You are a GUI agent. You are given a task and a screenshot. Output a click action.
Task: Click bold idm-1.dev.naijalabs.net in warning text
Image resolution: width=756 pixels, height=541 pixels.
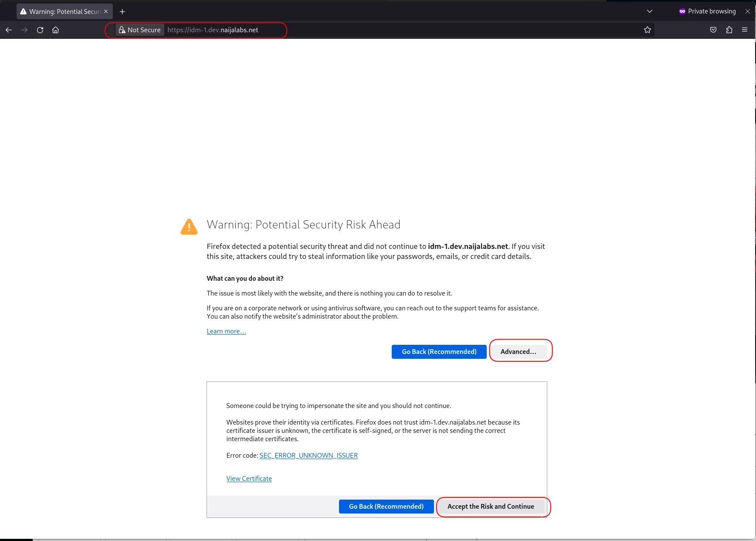pyautogui.click(x=468, y=246)
